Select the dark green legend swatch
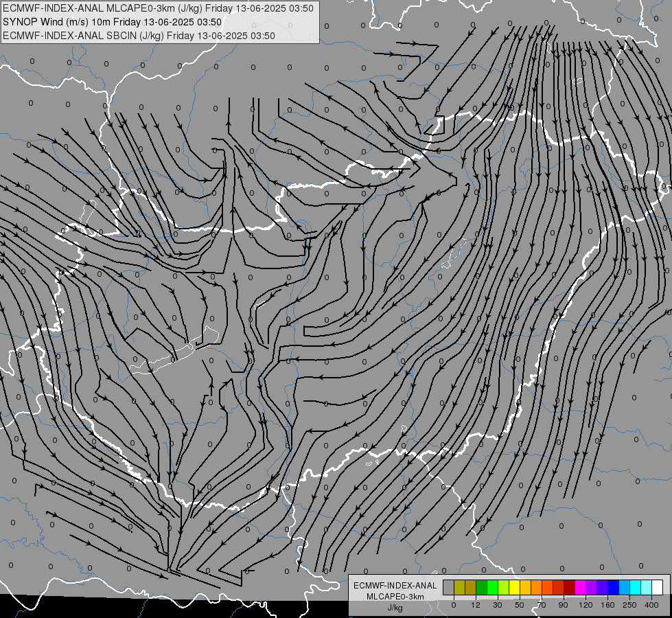The width and height of the screenshot is (672, 618). click(482, 587)
